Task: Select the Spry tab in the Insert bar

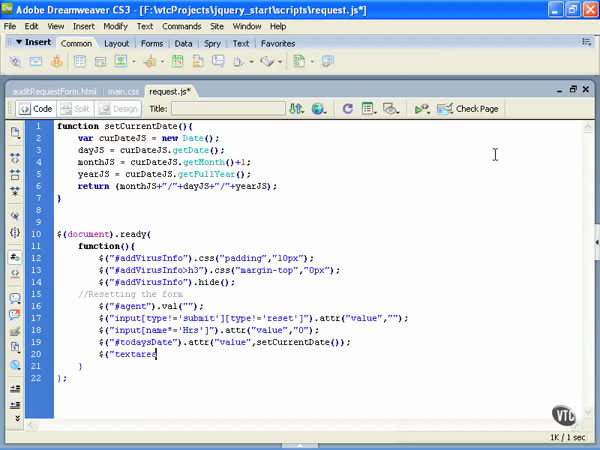Action: tap(213, 44)
